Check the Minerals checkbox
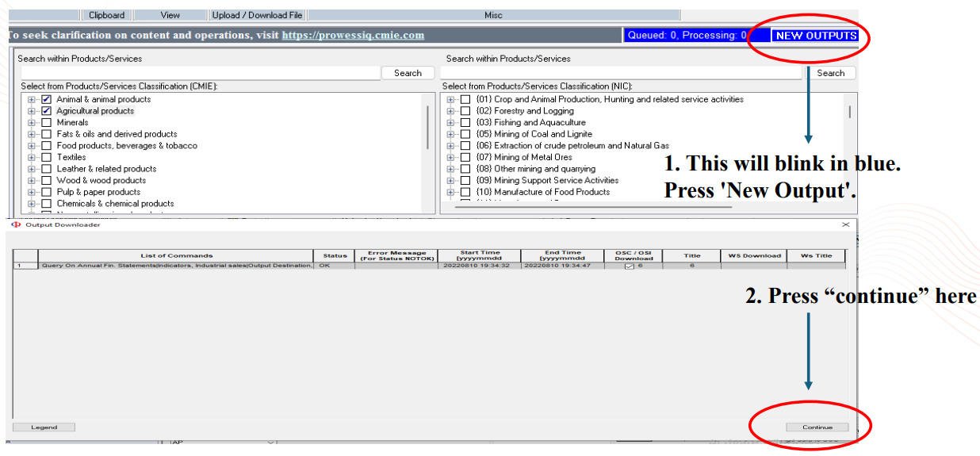The height and width of the screenshot is (456, 980). pos(47,123)
